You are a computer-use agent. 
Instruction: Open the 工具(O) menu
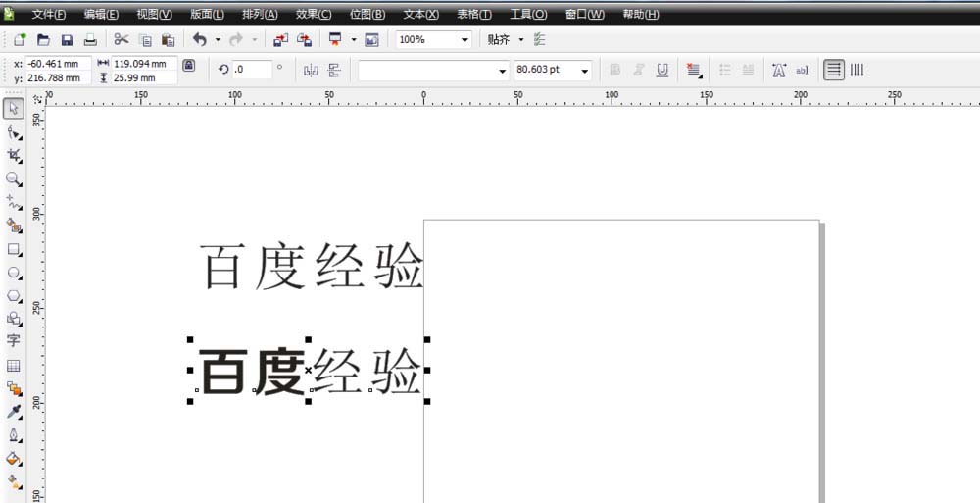coord(529,14)
